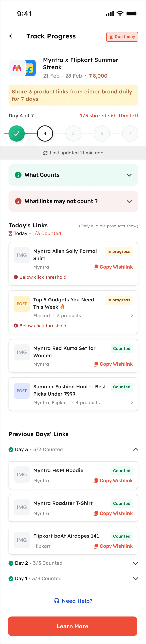Copy Wishlink for Myntra H&M Hoodie

(x=113, y=480)
